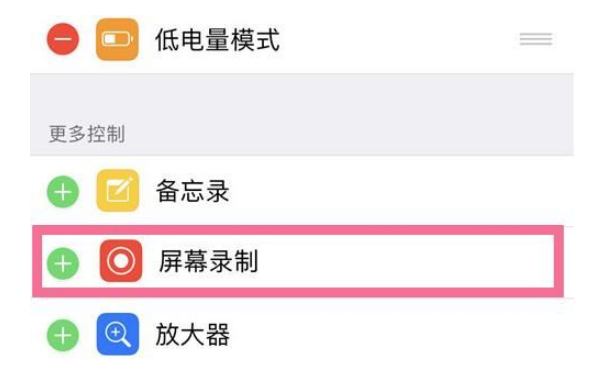Click the 更多控制 section header
The width and height of the screenshot is (591, 370).
tap(87, 134)
